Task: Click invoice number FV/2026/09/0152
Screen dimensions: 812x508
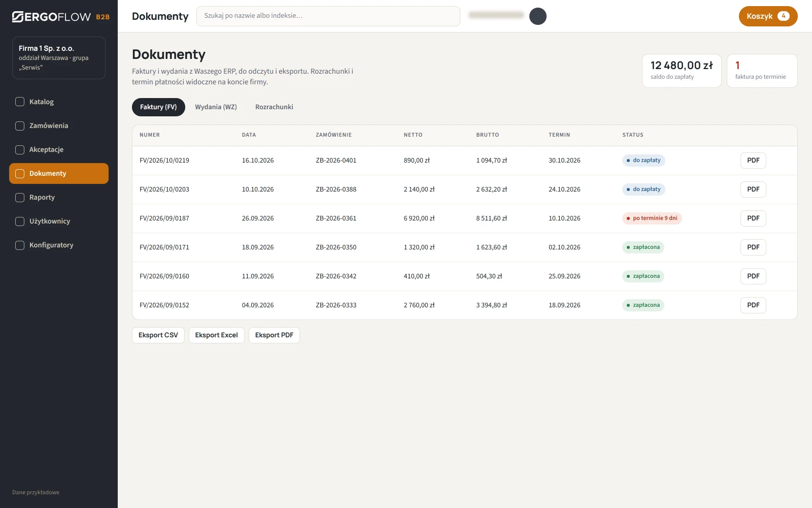Action: [164, 305]
